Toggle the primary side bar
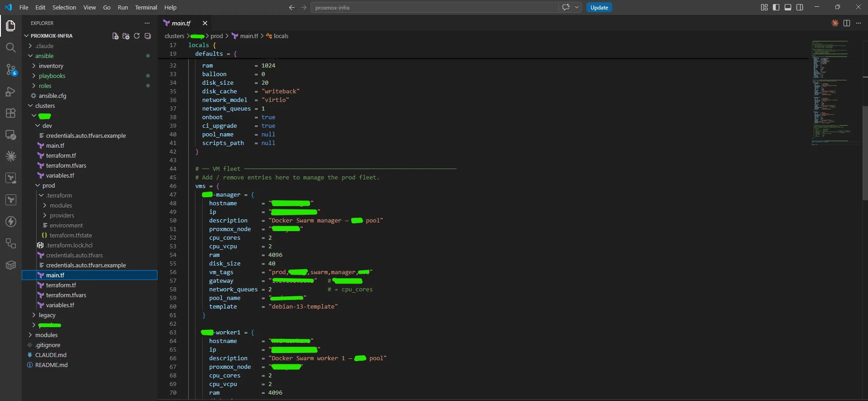Viewport: 868px width, 401px height. tap(776, 7)
